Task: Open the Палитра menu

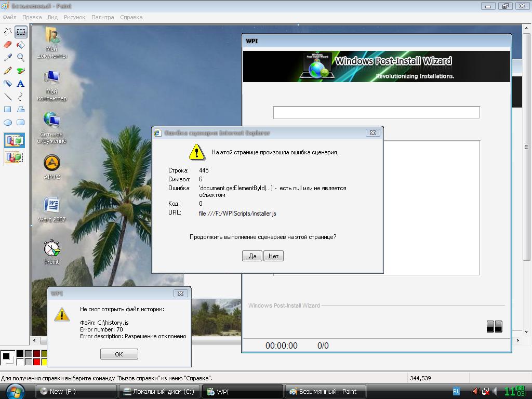Action: tap(103, 17)
